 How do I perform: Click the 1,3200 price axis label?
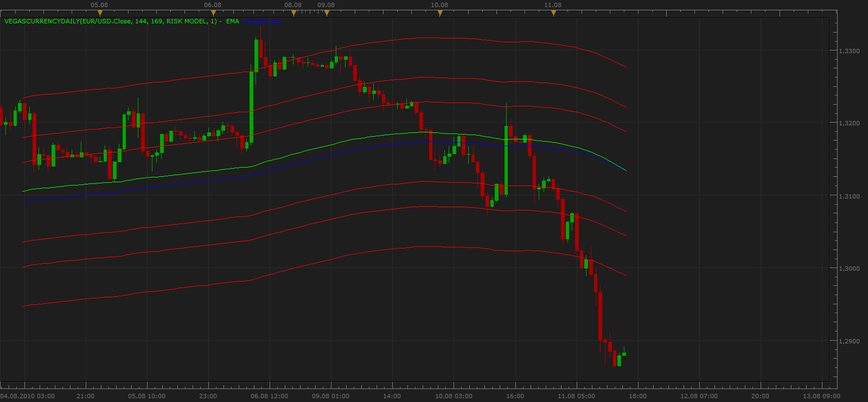pyautogui.click(x=849, y=123)
